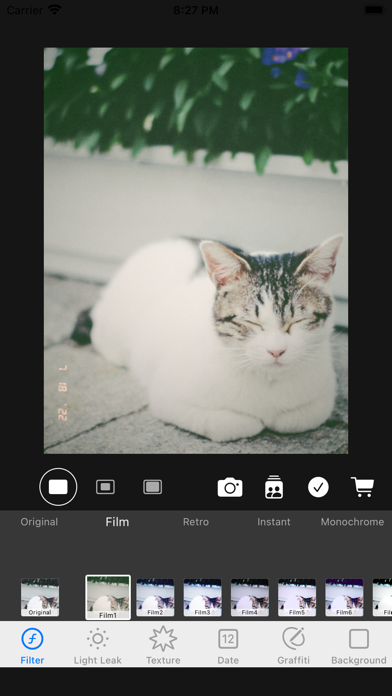392x696 pixels.
Task: Select the Original filter category
Action: click(x=39, y=522)
